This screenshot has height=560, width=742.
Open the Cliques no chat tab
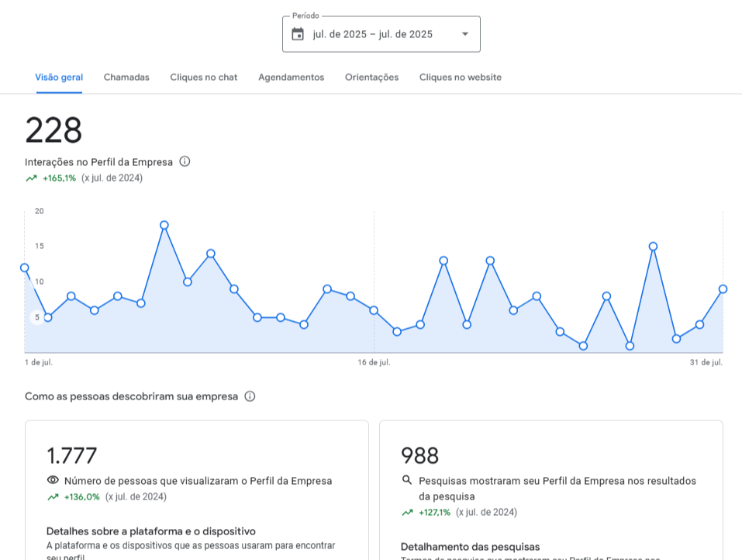click(204, 78)
